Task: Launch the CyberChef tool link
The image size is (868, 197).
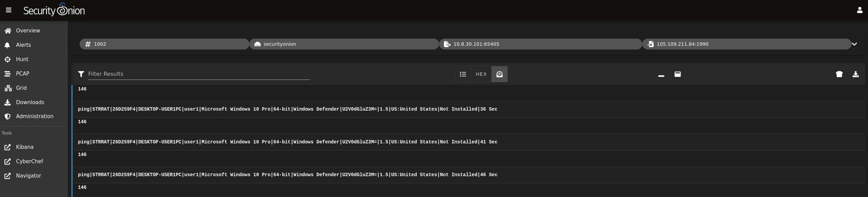Action: (x=34, y=161)
